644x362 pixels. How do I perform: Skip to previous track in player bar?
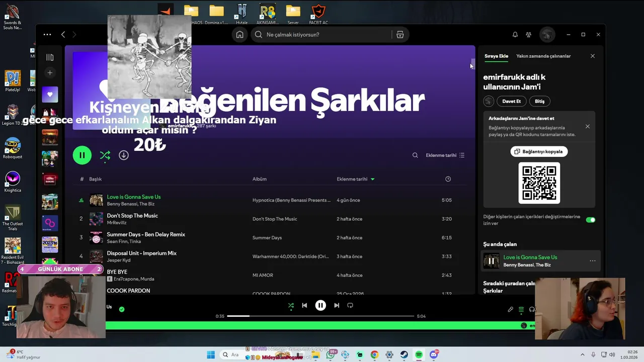pyautogui.click(x=304, y=305)
